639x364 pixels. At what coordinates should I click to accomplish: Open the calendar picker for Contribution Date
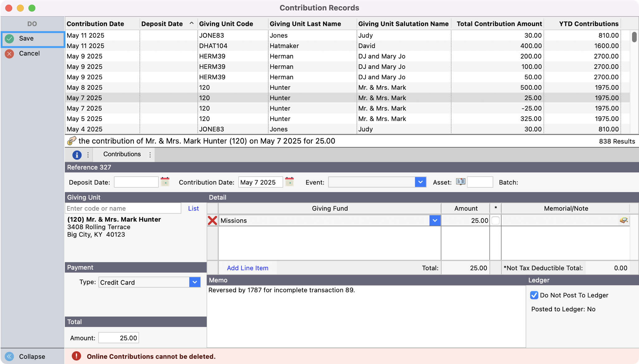289,182
